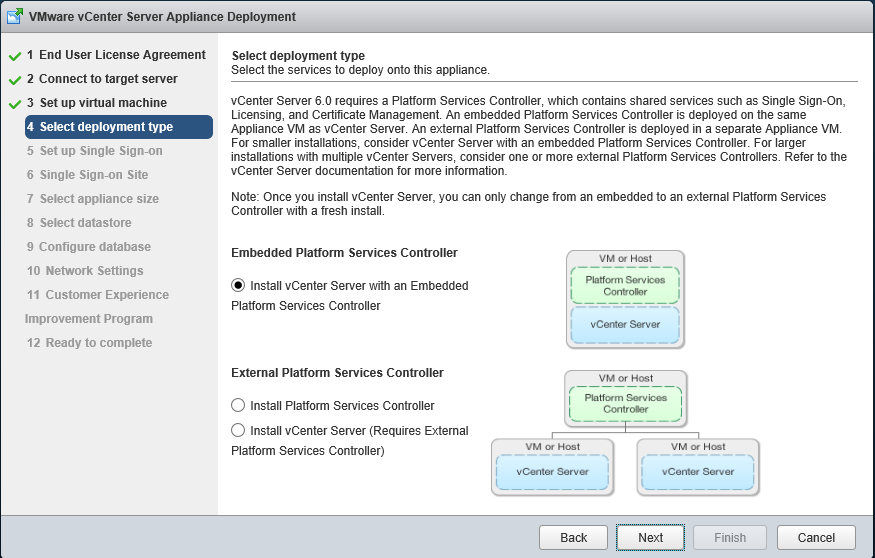875x558 pixels.
Task: Click the green checkmark beside End User License Agreement
Action: 14,56
